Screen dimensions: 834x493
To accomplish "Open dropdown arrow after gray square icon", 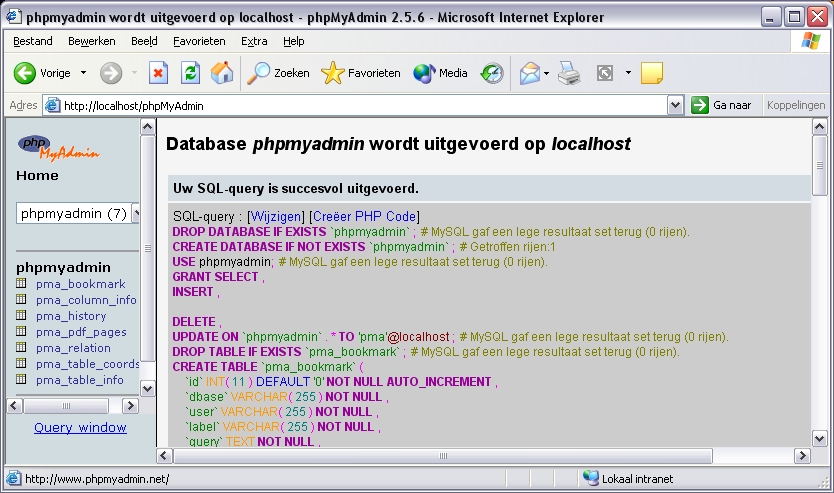I will click(x=628, y=73).
